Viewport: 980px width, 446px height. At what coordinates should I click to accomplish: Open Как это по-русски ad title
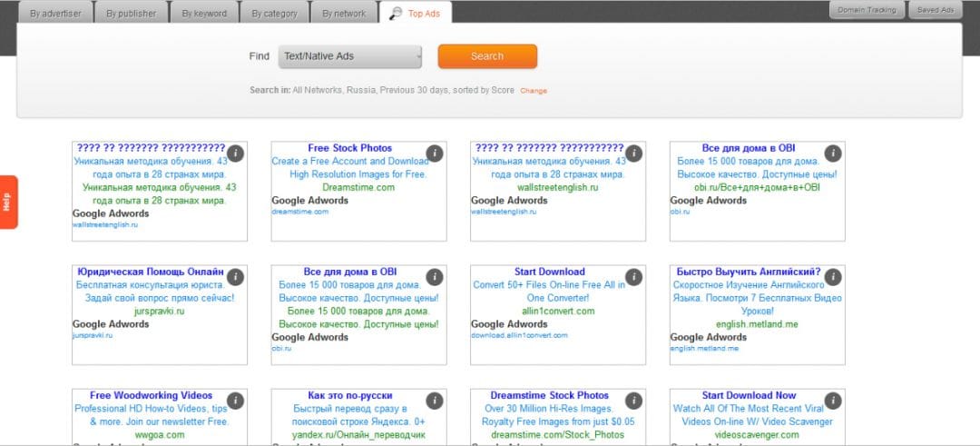(x=350, y=396)
